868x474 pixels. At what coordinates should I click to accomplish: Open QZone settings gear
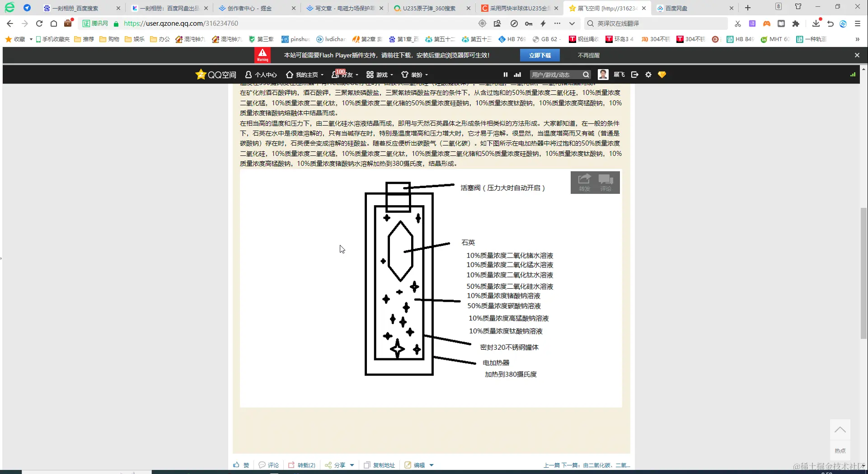pos(648,75)
